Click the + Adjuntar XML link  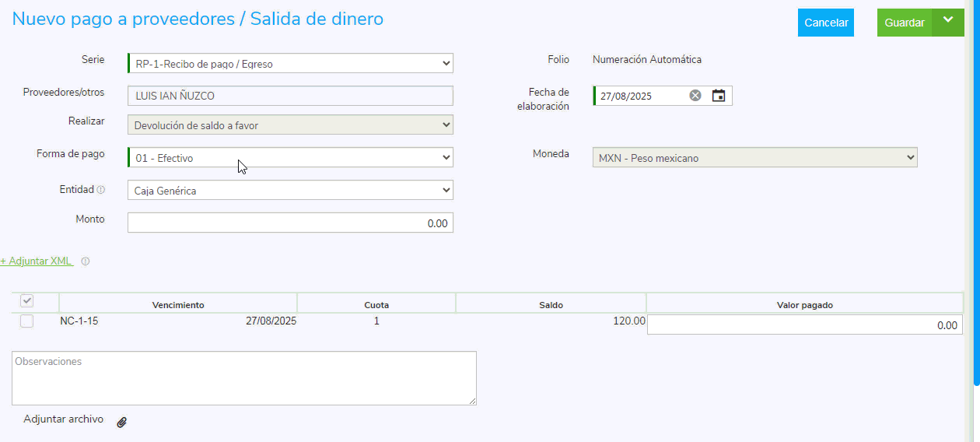click(37, 261)
